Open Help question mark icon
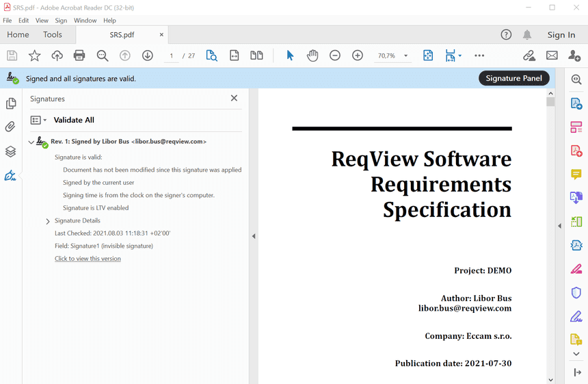 point(506,34)
